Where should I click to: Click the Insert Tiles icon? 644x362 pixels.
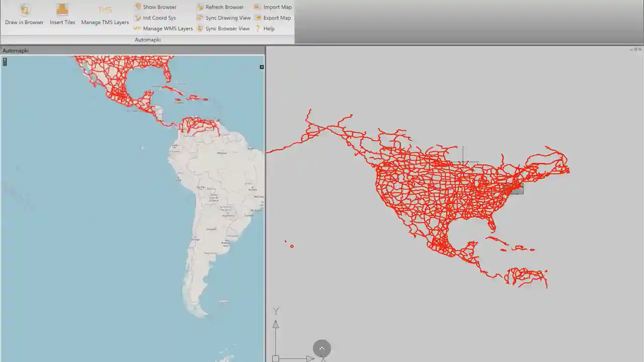tap(62, 10)
